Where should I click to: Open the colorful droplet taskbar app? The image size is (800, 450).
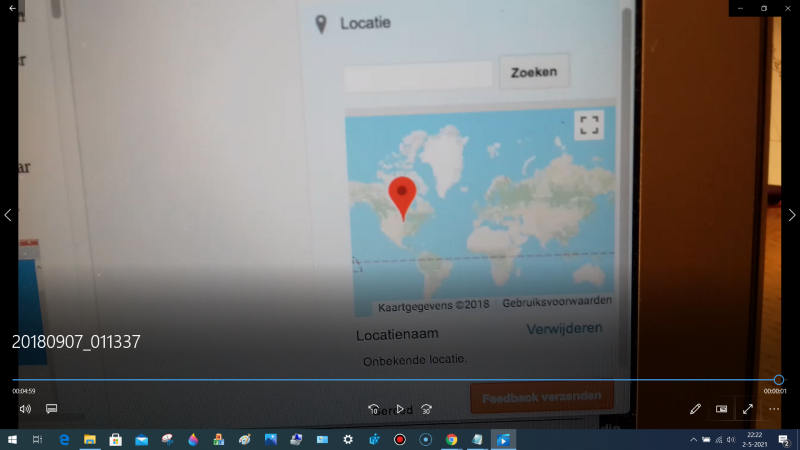click(193, 439)
